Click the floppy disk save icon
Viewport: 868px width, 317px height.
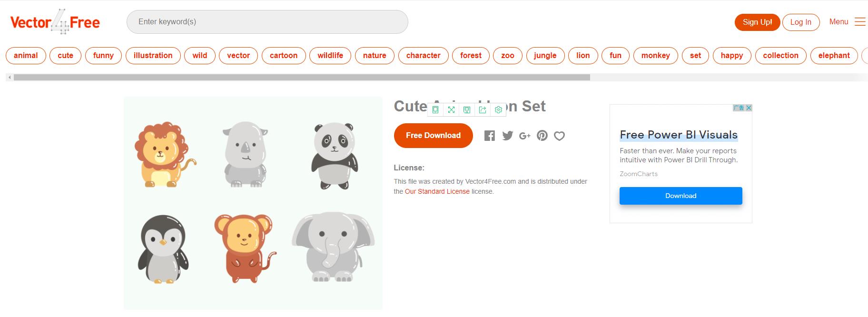[x=467, y=110]
